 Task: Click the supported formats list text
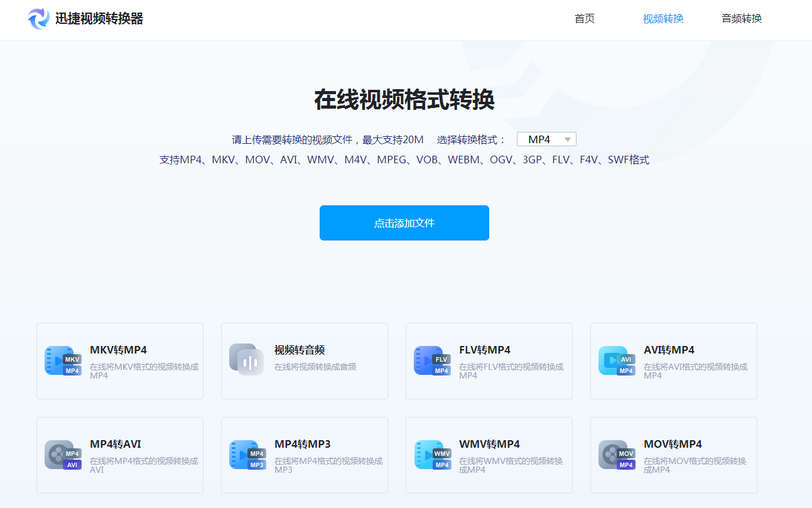click(404, 160)
